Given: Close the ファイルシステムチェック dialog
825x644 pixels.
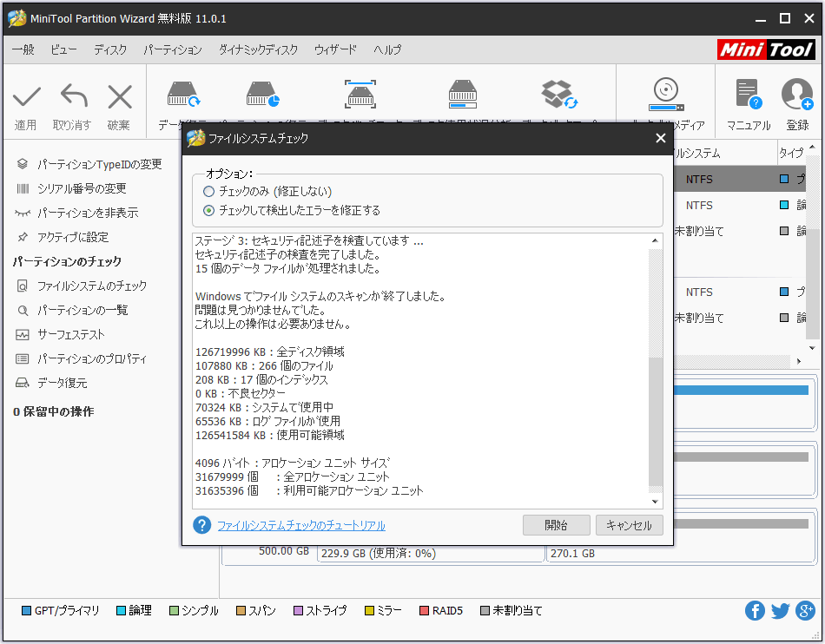Looking at the screenshot, I should pos(661,138).
